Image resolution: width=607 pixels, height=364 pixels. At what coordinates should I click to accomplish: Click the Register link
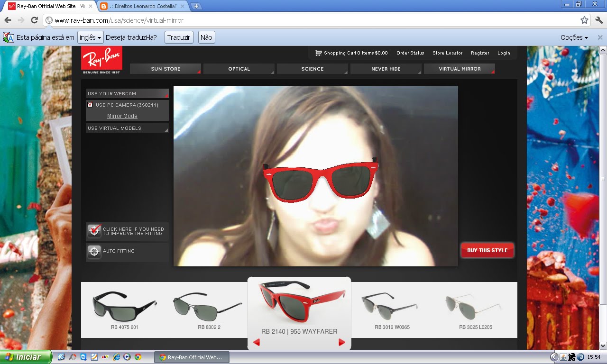pyautogui.click(x=480, y=53)
